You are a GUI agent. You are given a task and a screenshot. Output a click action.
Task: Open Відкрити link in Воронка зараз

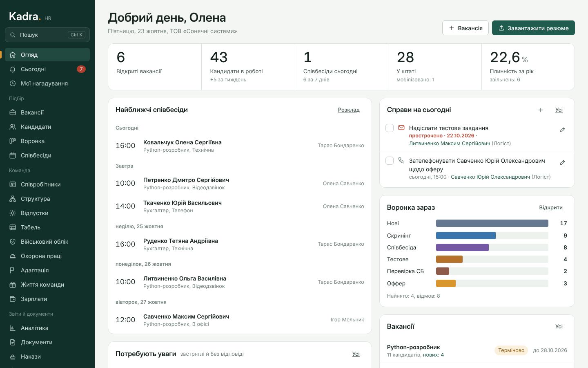(551, 208)
